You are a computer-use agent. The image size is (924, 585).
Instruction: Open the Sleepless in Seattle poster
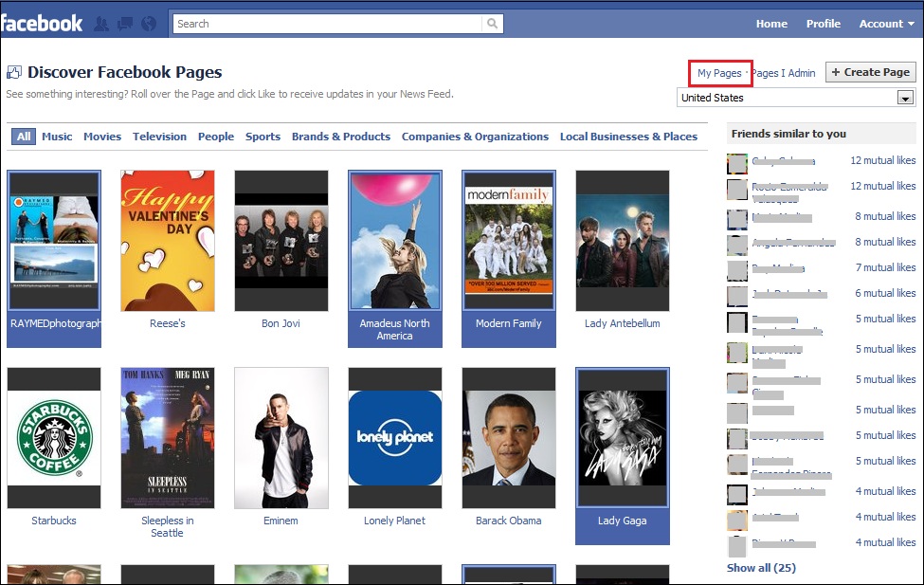click(x=168, y=438)
